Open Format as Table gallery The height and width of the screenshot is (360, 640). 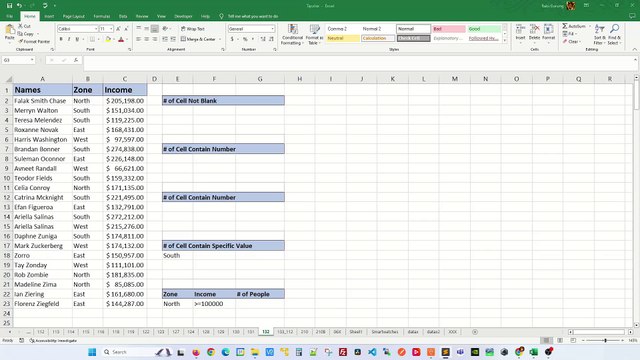point(314,34)
